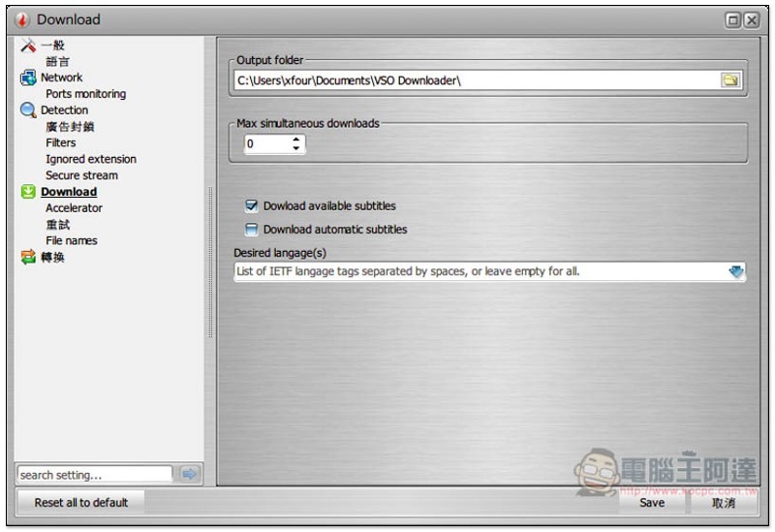The image size is (775, 532).
Task: Open the Accelerator settings page
Action: 75,208
